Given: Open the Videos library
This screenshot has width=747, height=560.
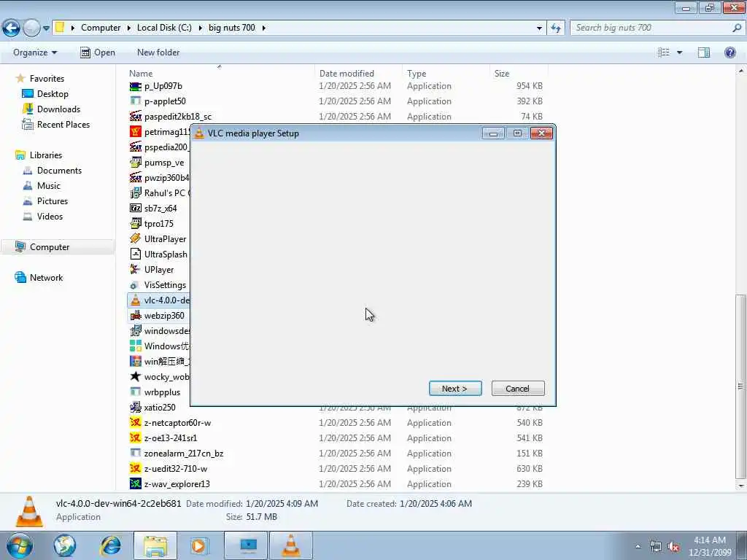Looking at the screenshot, I should [x=50, y=216].
